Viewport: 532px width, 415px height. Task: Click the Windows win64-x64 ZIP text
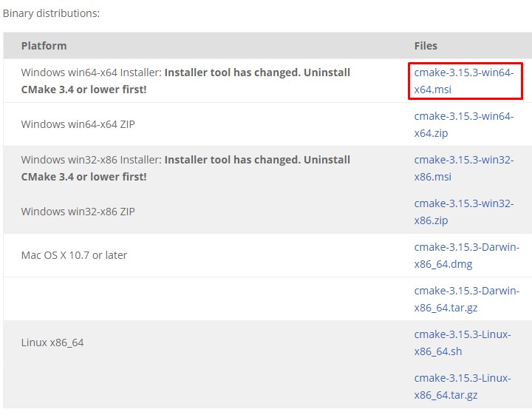[x=78, y=124]
